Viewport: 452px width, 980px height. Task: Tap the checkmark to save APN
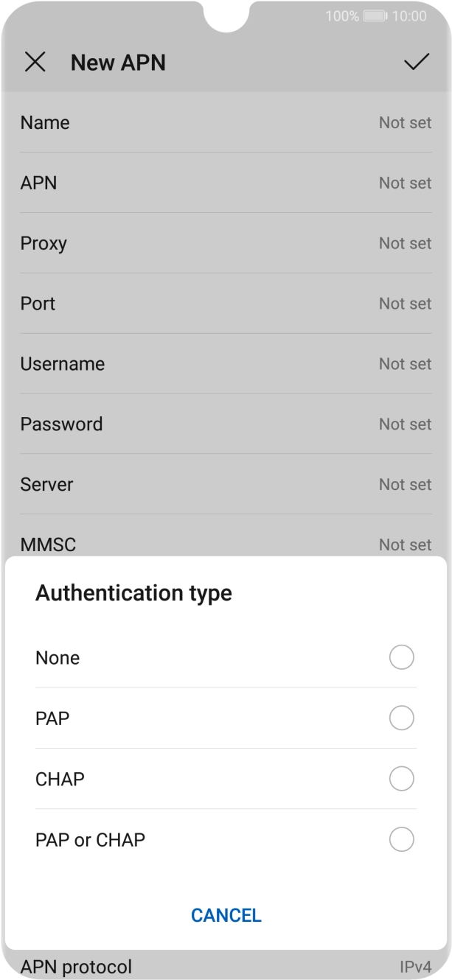tap(417, 63)
